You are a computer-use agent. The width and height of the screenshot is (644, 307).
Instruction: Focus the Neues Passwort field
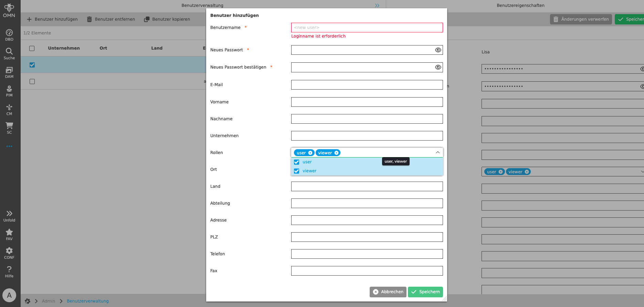pyautogui.click(x=367, y=50)
